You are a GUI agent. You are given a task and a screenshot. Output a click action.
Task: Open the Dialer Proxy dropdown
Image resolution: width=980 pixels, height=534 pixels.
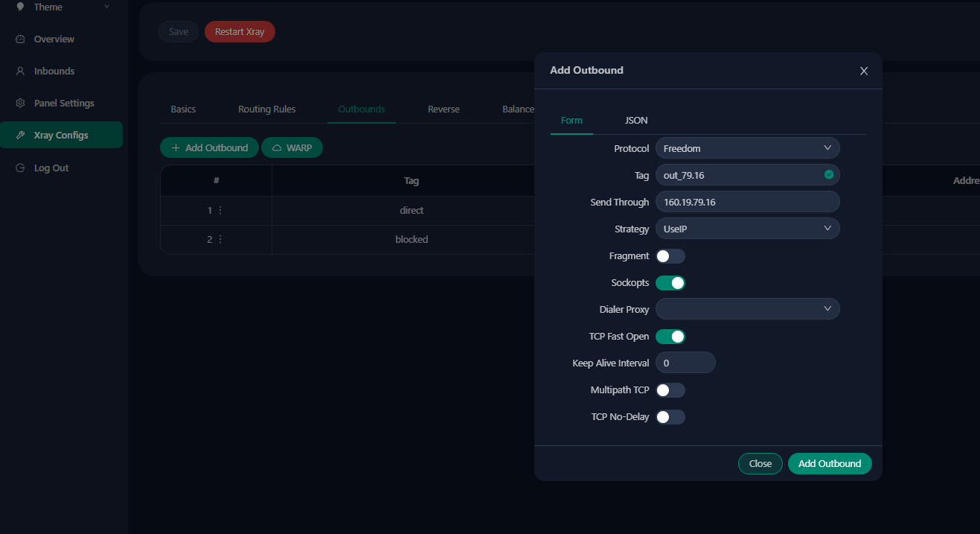click(747, 309)
